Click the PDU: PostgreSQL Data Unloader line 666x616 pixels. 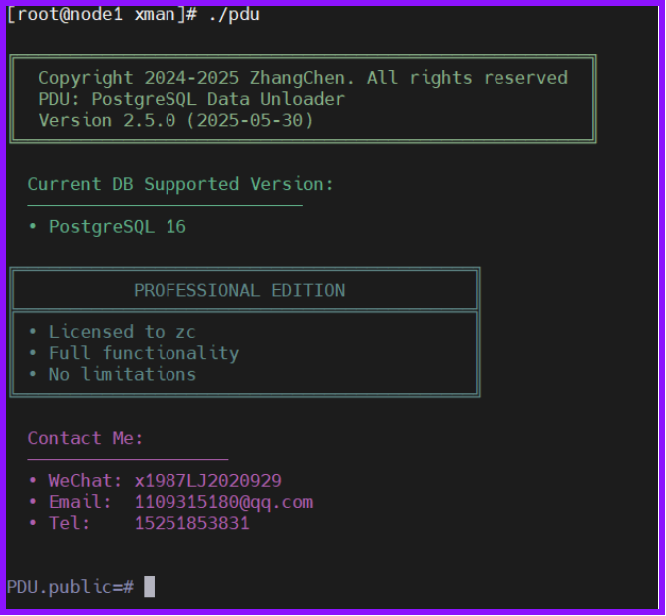[191, 99]
